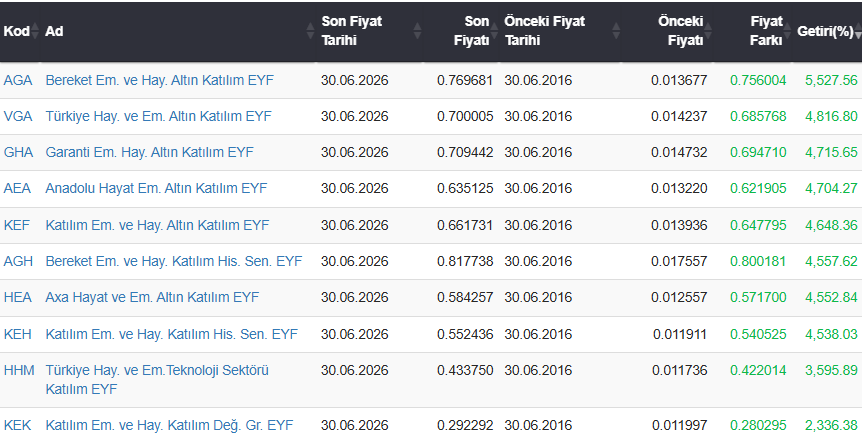Select price difference 0.756004
Viewport: 862px width, 437px height.
click(758, 80)
